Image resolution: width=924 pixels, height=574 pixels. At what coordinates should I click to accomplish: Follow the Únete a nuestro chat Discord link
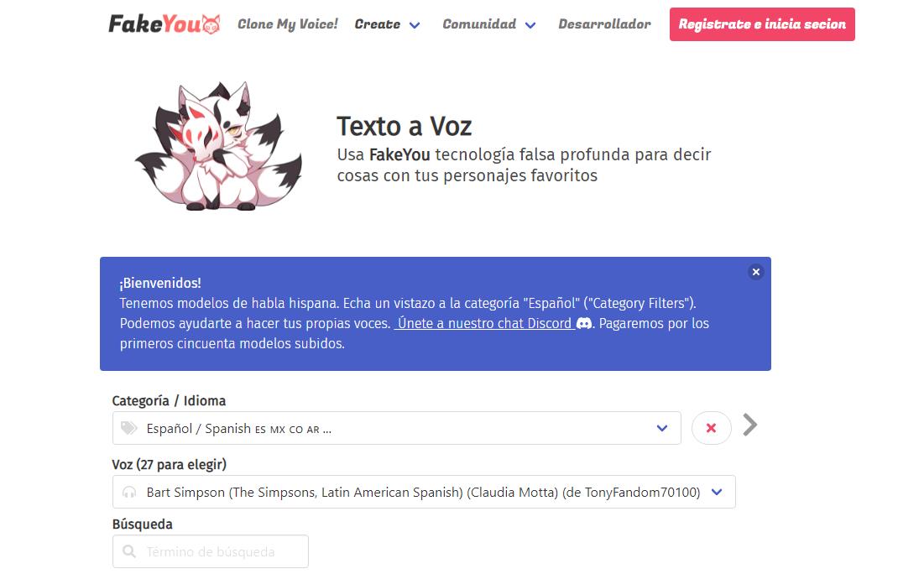(x=484, y=324)
